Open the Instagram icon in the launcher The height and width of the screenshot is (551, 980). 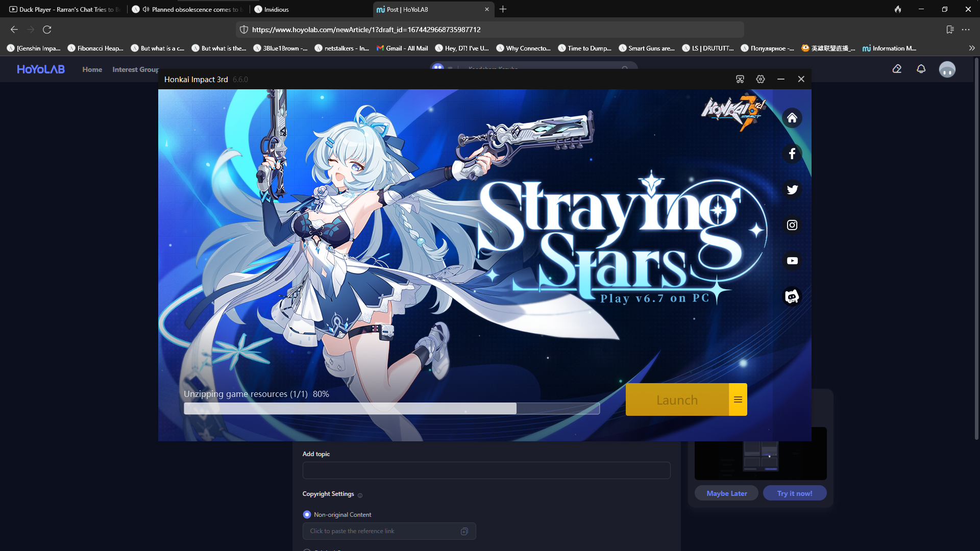792,225
